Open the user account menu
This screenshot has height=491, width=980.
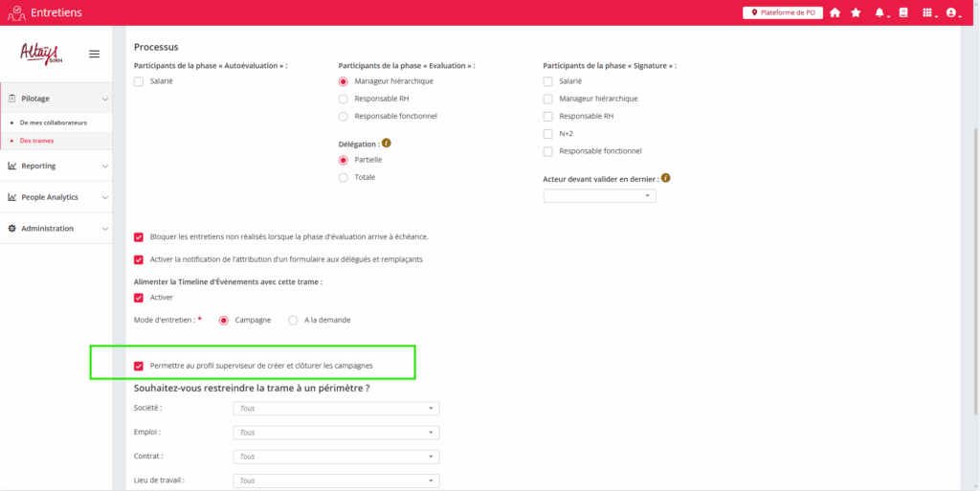click(952, 12)
